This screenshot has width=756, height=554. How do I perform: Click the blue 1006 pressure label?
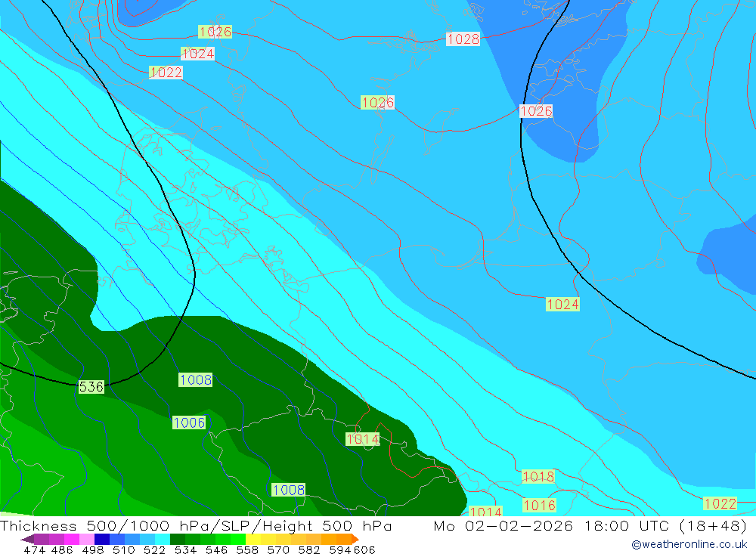[189, 422]
